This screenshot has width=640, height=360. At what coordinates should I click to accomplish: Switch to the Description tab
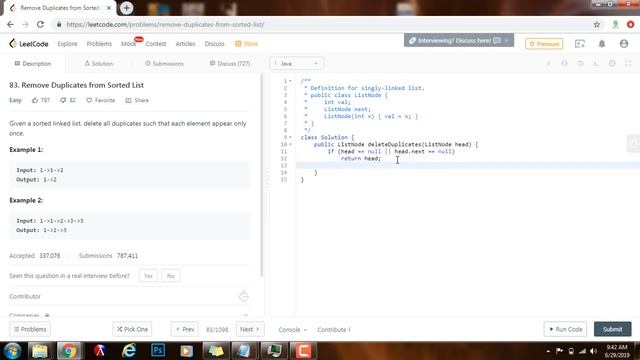click(33, 64)
